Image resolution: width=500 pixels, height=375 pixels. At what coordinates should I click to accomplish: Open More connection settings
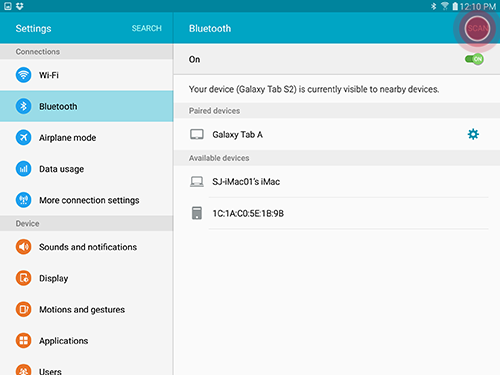[87, 200]
